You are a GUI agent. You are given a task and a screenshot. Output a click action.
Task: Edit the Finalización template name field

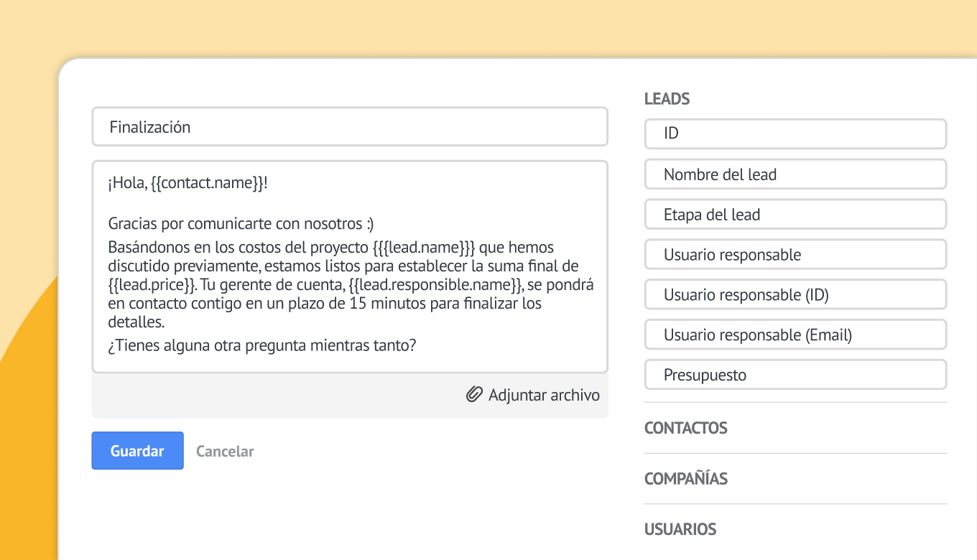point(350,127)
